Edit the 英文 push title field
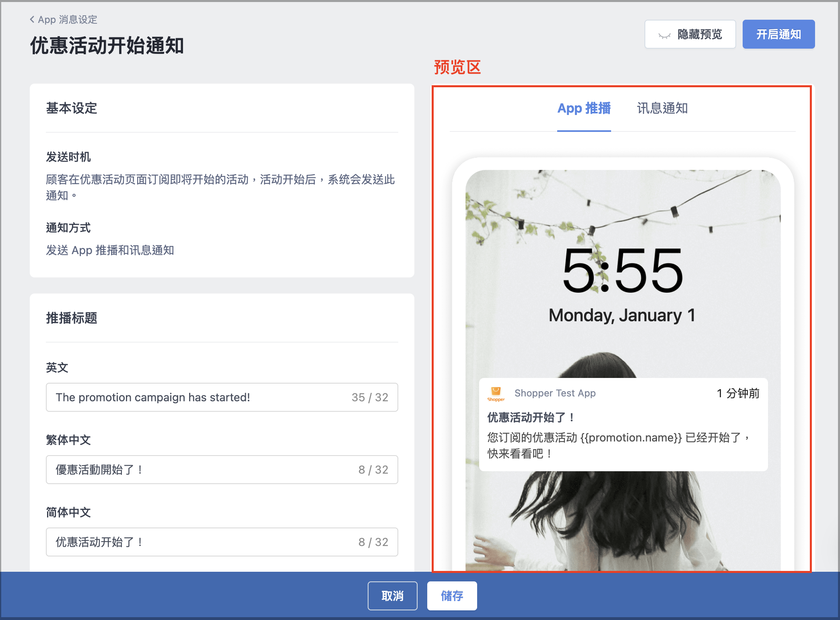The width and height of the screenshot is (840, 620). [222, 397]
